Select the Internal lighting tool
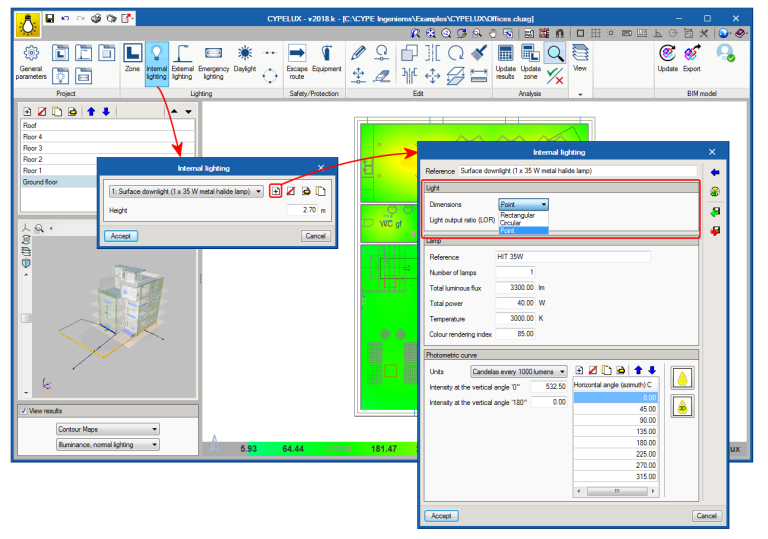Screen dimensions: 768x539 tap(157, 60)
